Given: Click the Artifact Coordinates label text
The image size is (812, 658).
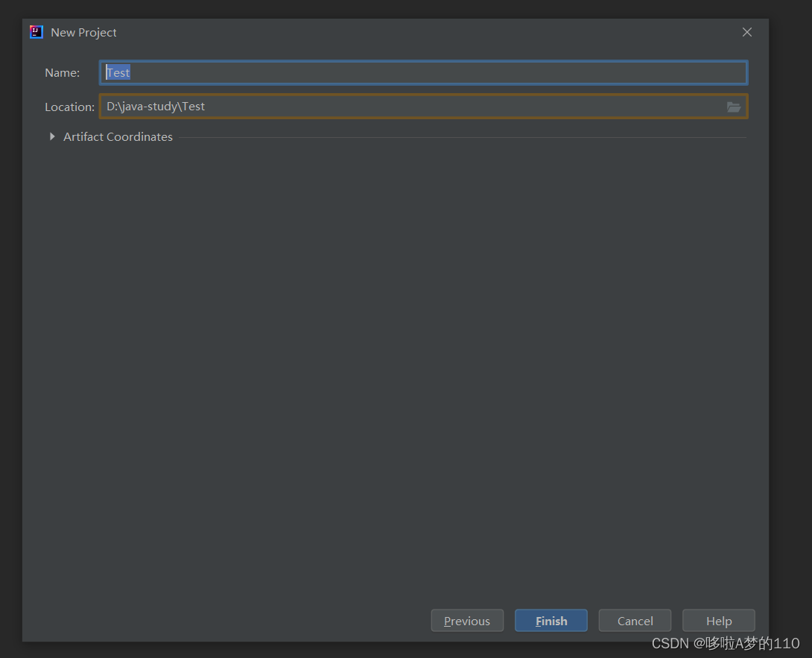Looking at the screenshot, I should click(118, 136).
